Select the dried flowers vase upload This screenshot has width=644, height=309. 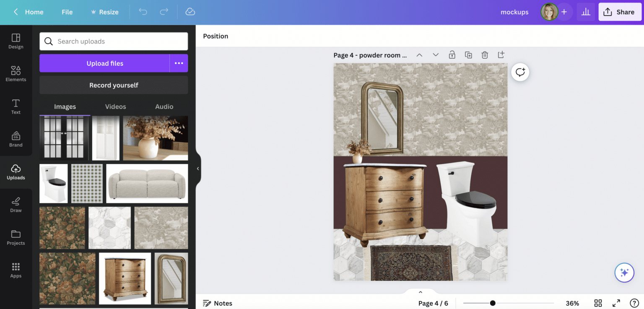[x=156, y=138]
